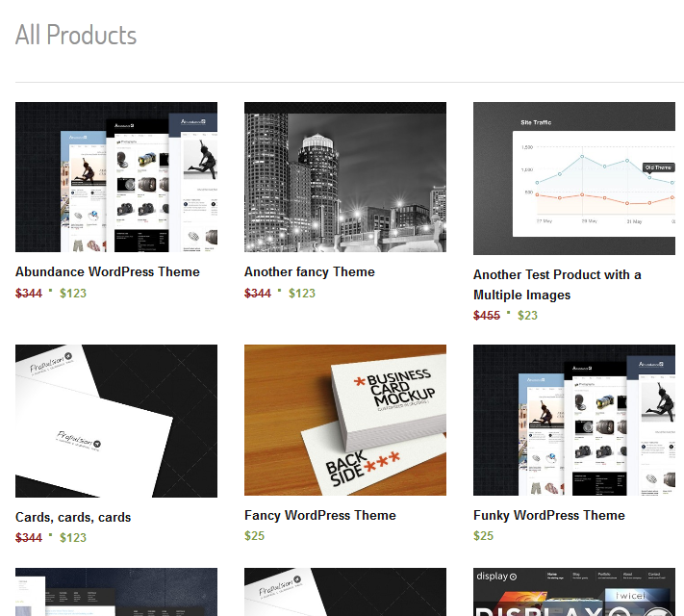Open the Business Card Mockup image

(x=345, y=420)
